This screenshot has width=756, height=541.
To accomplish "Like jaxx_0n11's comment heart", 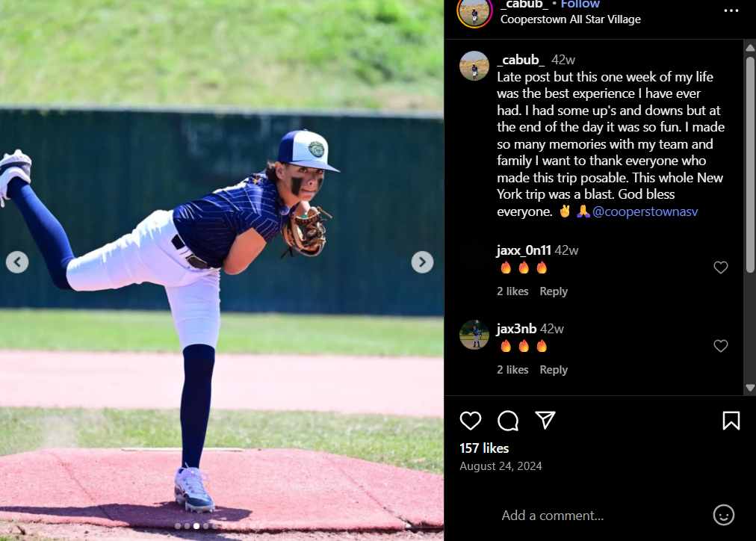I will [x=720, y=267].
